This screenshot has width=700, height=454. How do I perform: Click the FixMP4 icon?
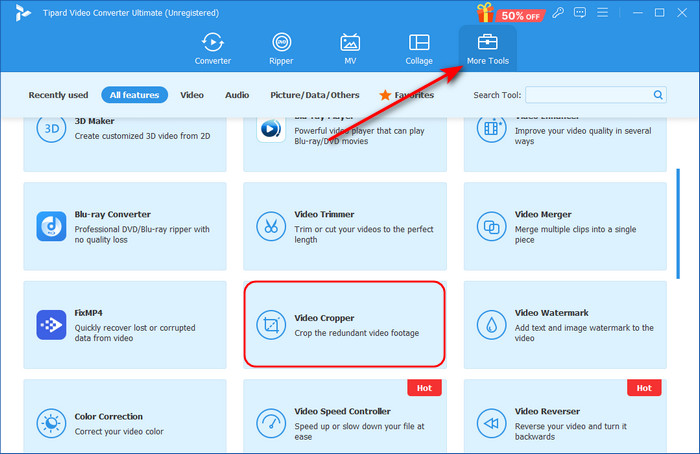(51, 325)
